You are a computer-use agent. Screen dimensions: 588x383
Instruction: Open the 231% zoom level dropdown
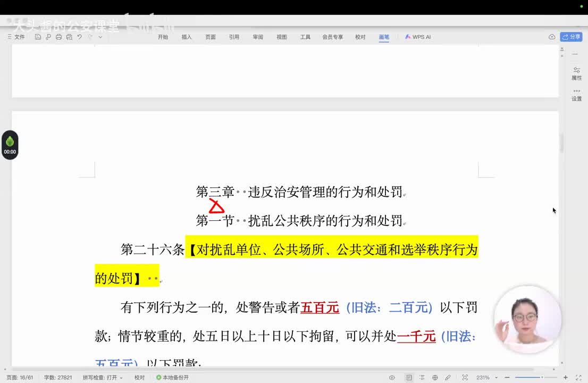(487, 377)
